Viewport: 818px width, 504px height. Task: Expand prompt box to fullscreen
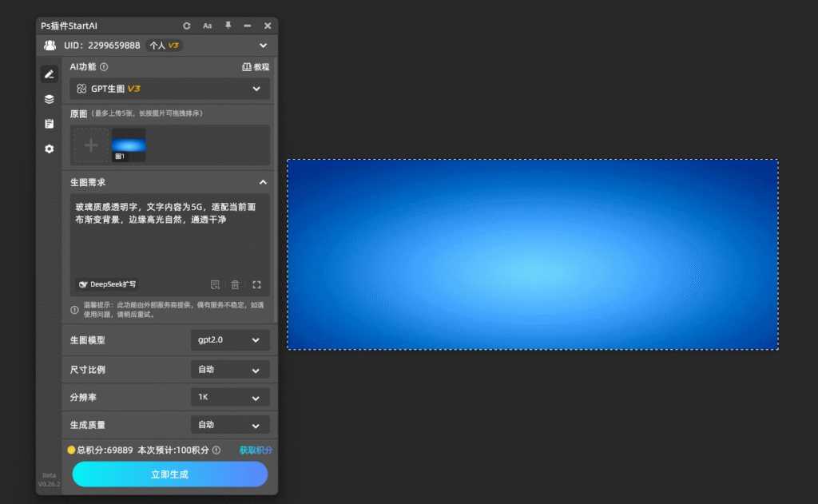pyautogui.click(x=256, y=284)
